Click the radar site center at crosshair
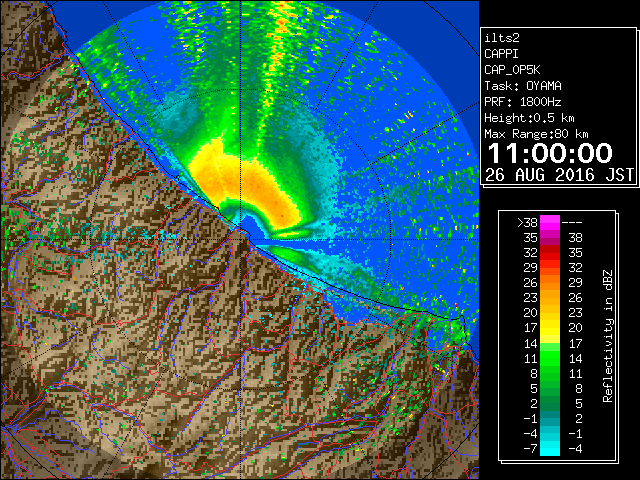Image resolution: width=640 pixels, height=480 pixels. click(x=241, y=239)
